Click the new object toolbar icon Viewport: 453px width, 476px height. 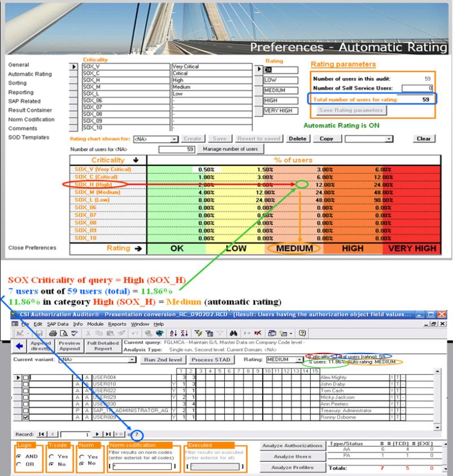285,333
